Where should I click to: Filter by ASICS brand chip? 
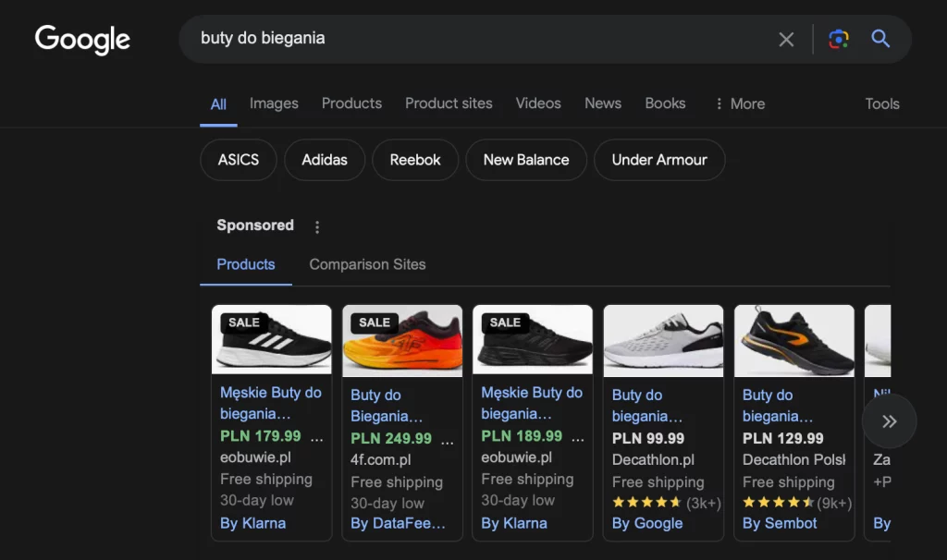click(239, 160)
